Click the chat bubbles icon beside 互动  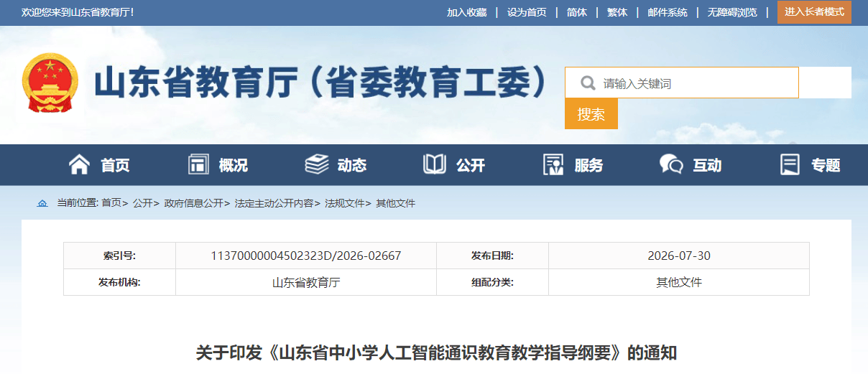(x=671, y=165)
